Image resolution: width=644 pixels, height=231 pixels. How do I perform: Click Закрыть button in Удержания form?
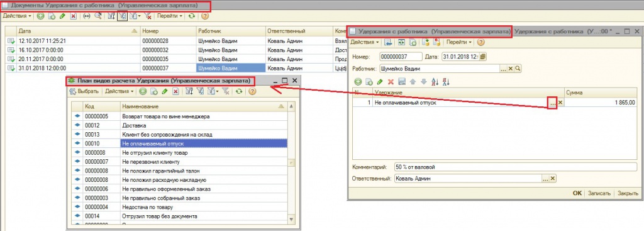coord(628,193)
